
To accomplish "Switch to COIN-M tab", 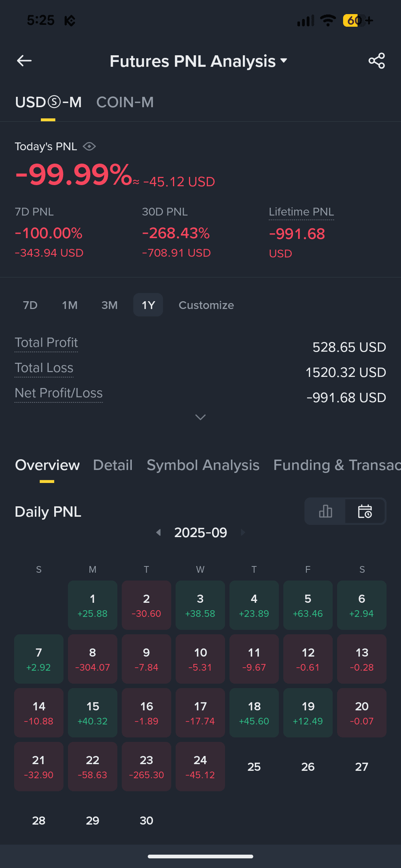I will (x=125, y=102).
